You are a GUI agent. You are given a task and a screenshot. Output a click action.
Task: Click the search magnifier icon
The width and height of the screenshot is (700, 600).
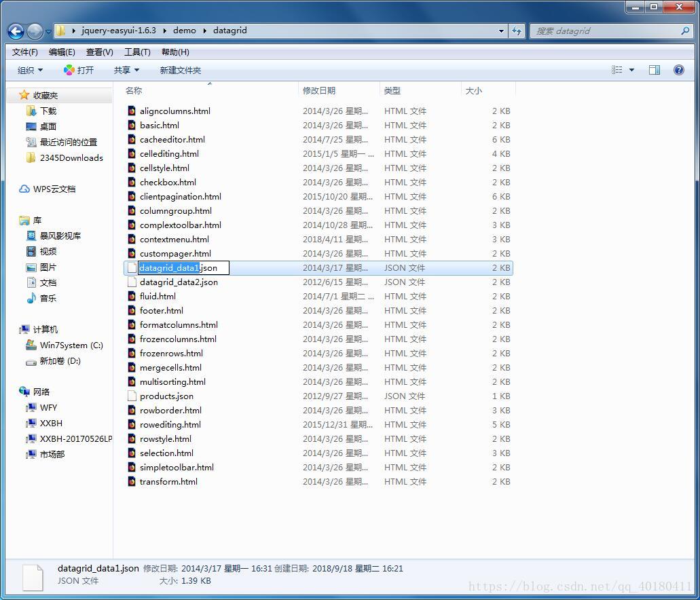[685, 31]
